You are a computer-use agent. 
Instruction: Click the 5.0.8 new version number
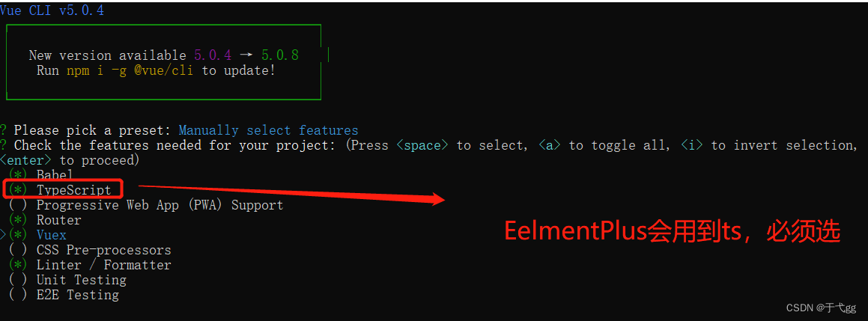pos(280,55)
